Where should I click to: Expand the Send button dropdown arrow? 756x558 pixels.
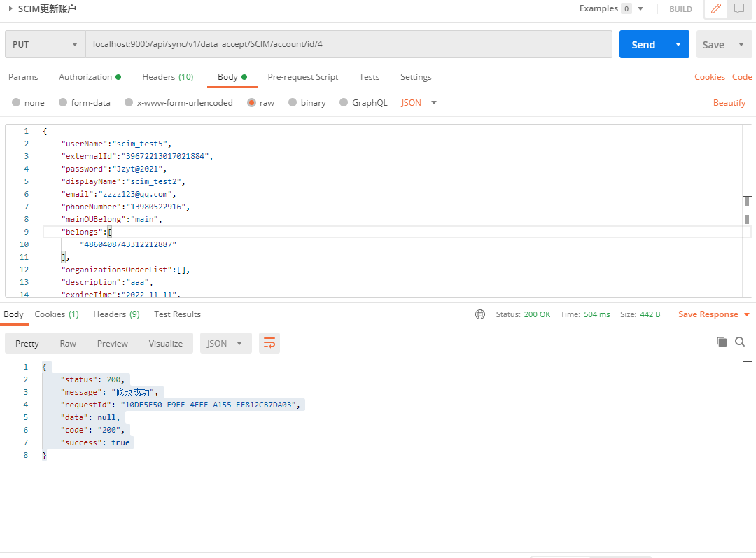678,44
